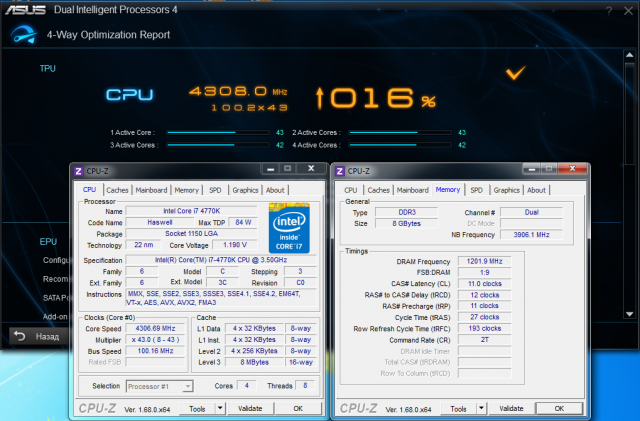Click the 1 Active Core ratio slider
Image resolution: width=640 pixels, height=421 pixels.
218,132
